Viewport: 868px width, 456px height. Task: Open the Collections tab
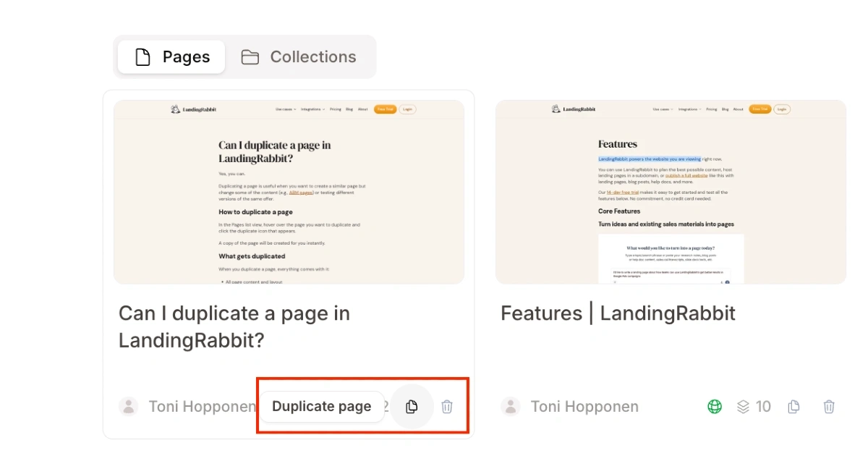click(299, 57)
